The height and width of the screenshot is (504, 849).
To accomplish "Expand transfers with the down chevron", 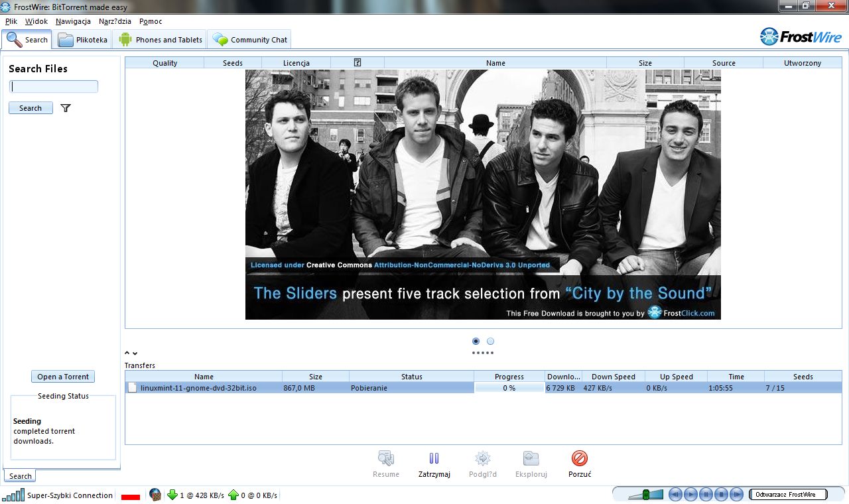I will tap(135, 353).
